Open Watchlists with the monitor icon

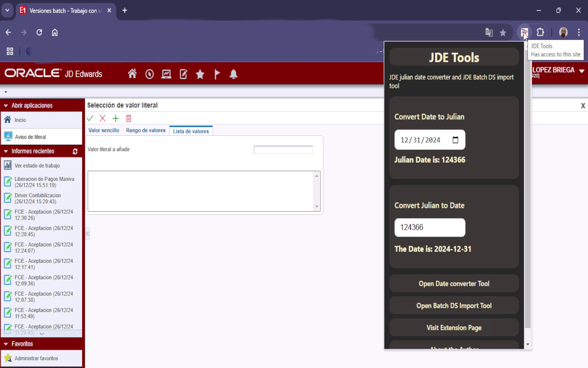166,74
